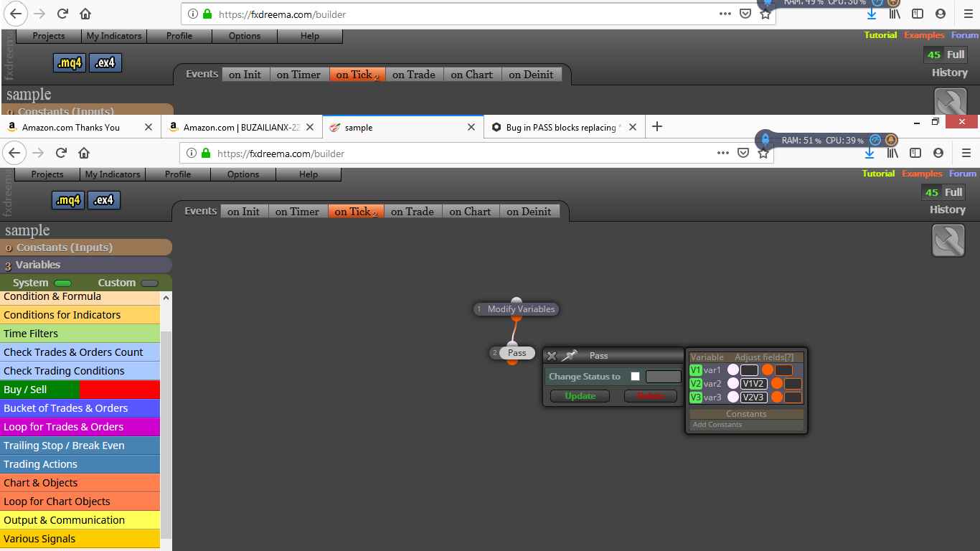Open Firefox library in front window
Image resolution: width=980 pixels, height=551 pixels.
tap(892, 153)
